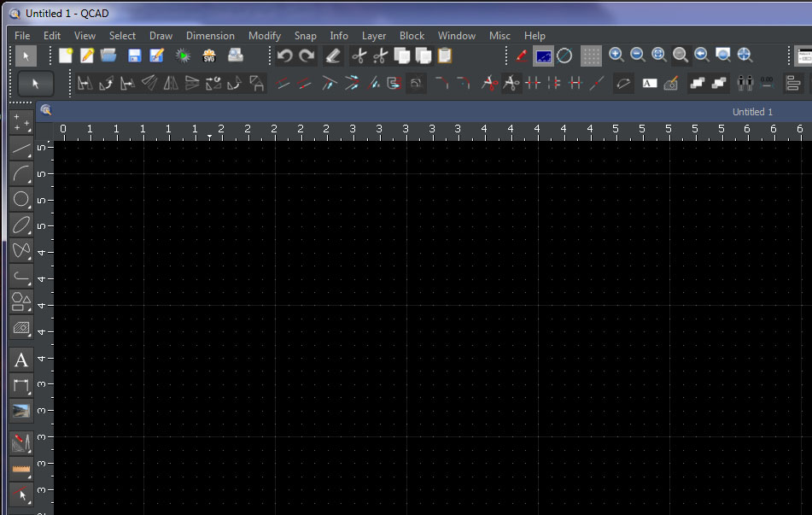Create a new drawing with New icon
This screenshot has height=515, width=812.
(66, 56)
